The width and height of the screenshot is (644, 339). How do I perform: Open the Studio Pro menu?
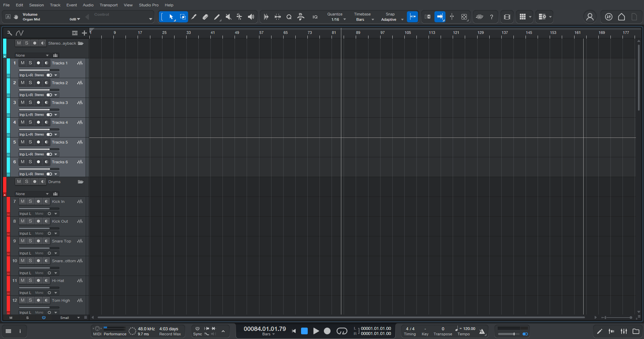pyautogui.click(x=148, y=5)
